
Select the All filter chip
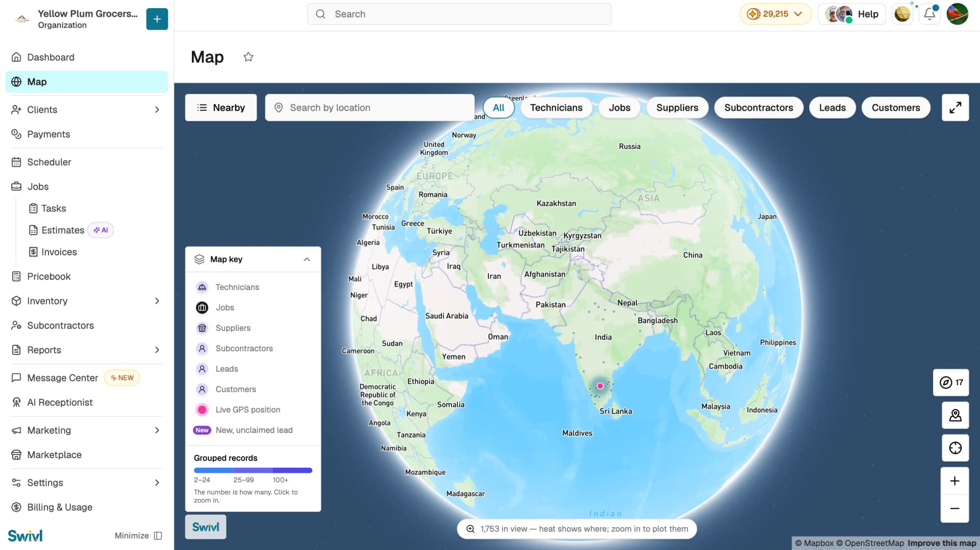(498, 108)
